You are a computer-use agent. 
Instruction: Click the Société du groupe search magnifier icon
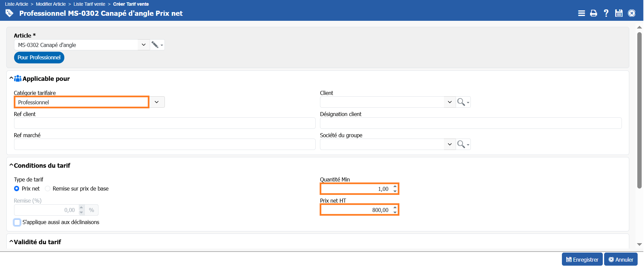(x=461, y=144)
